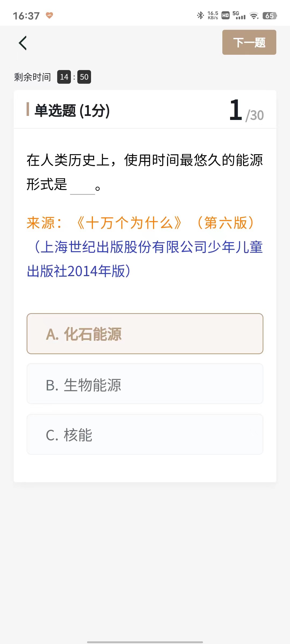
Task: Tap the HD call indicator icon
Action: [225, 16]
